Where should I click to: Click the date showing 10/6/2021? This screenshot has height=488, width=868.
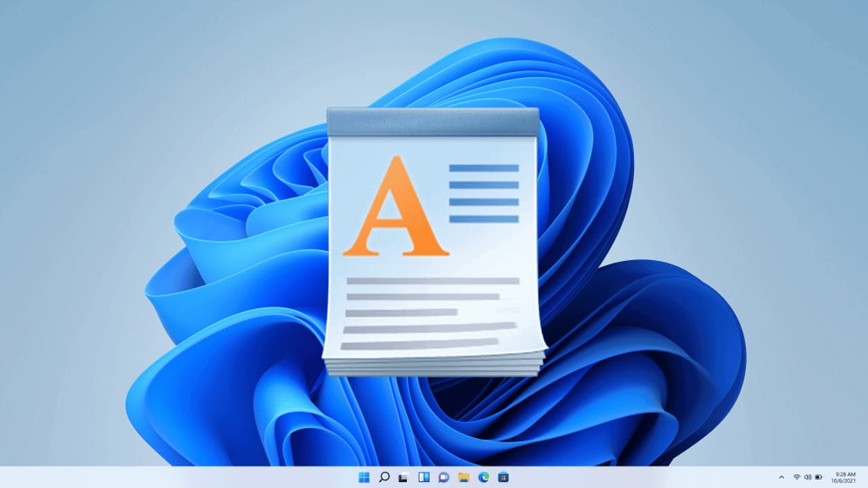(x=844, y=483)
